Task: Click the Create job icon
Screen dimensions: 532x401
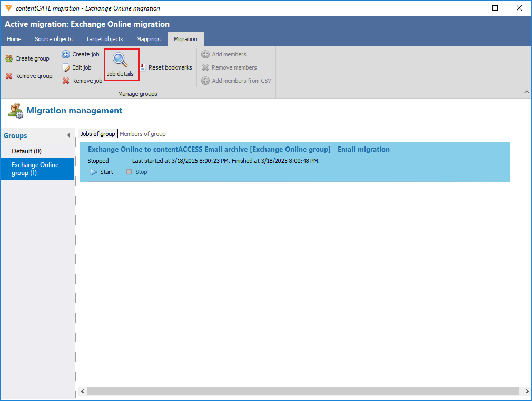Action: coord(66,54)
